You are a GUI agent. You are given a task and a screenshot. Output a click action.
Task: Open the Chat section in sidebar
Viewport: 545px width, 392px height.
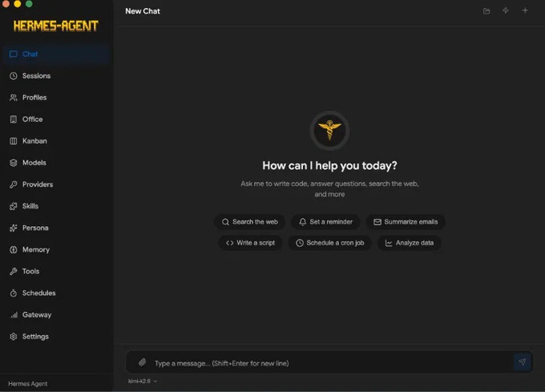pyautogui.click(x=56, y=55)
